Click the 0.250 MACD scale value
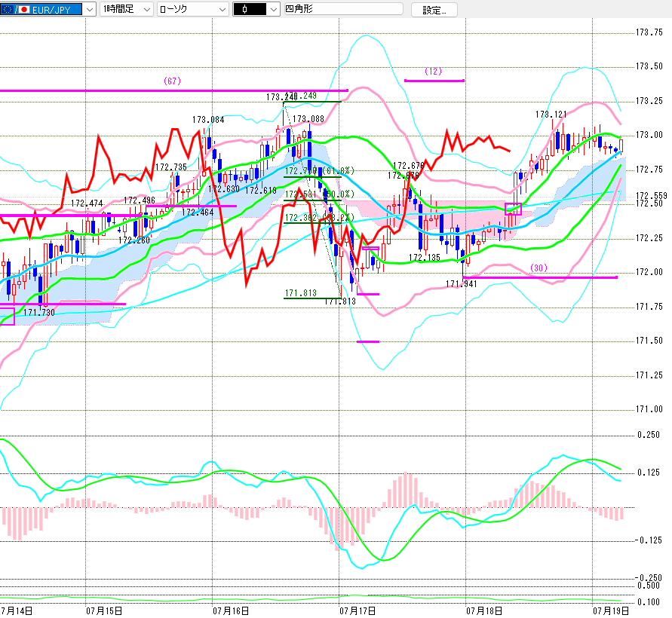 (x=649, y=435)
